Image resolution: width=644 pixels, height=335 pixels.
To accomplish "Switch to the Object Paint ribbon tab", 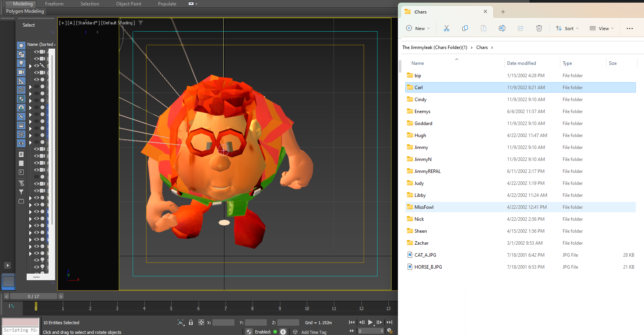I will click(128, 4).
